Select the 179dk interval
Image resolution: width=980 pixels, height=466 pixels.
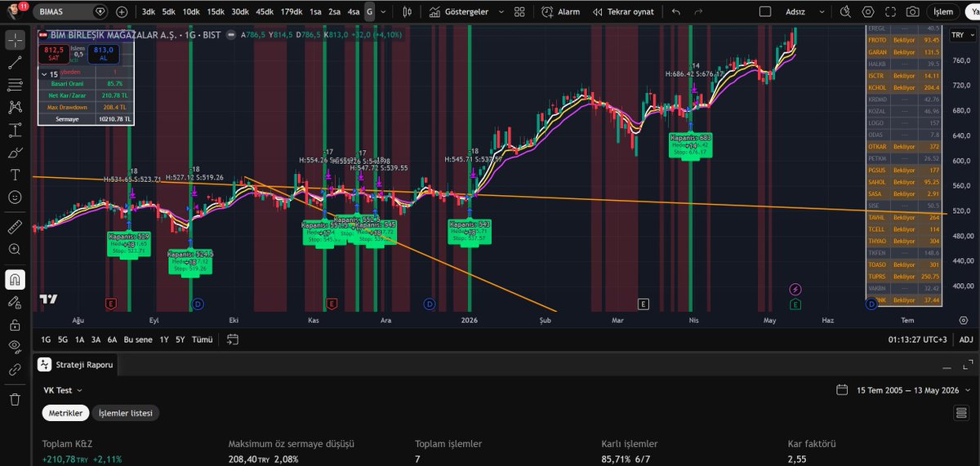point(291,12)
